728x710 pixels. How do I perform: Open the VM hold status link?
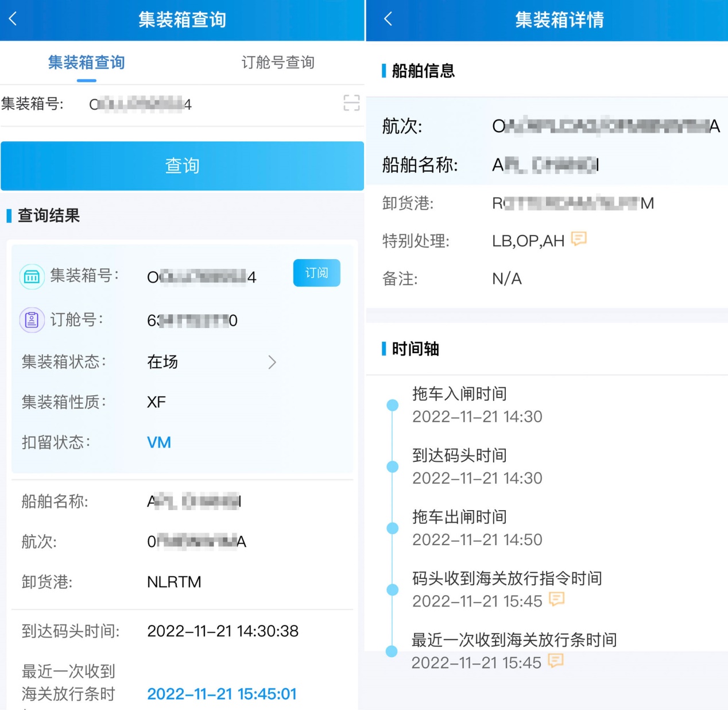(x=159, y=442)
